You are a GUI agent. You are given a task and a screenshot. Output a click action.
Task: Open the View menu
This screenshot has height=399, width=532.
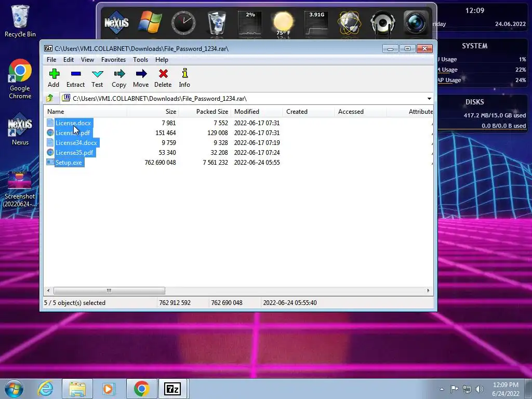coord(87,59)
